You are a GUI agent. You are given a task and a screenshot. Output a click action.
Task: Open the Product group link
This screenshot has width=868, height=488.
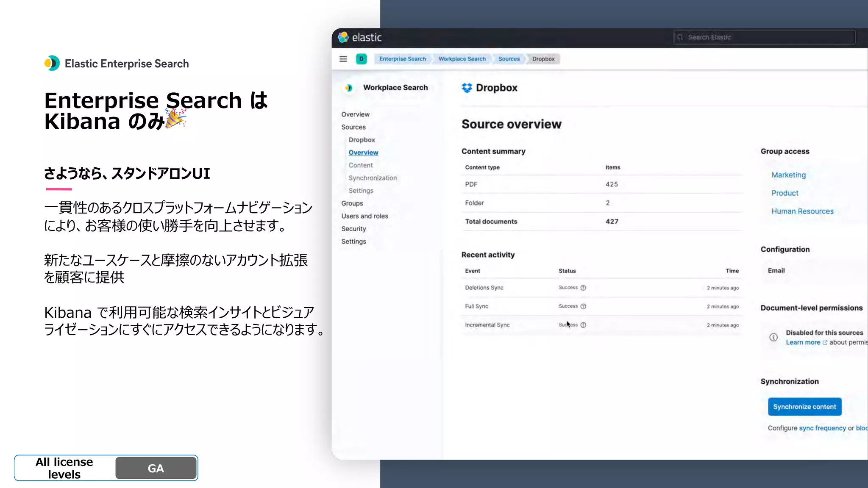(x=785, y=193)
